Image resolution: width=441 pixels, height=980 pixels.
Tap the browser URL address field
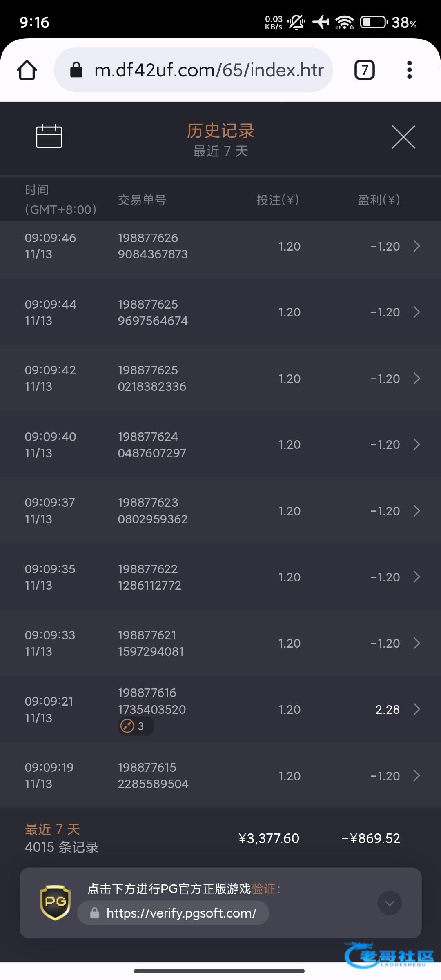click(x=209, y=70)
